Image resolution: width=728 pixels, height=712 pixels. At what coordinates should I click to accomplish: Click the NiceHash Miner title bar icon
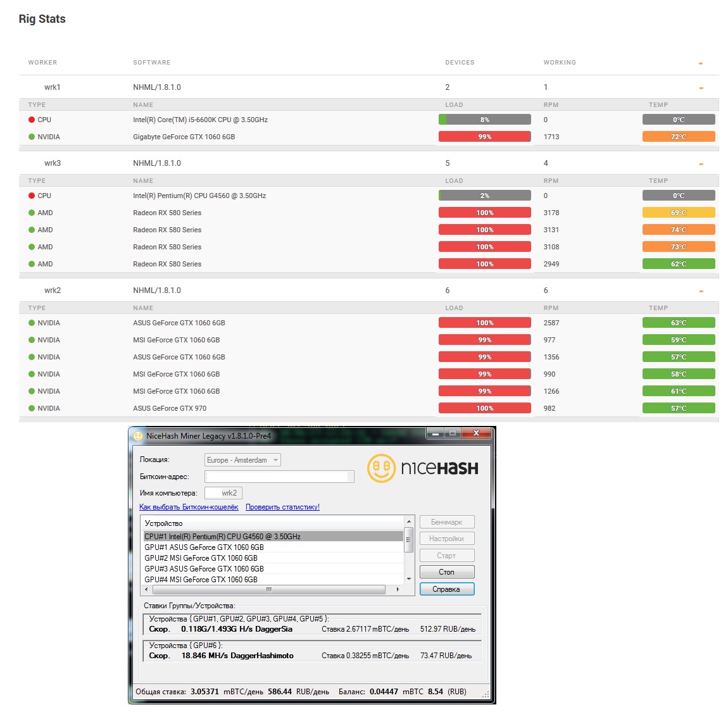pyautogui.click(x=138, y=436)
